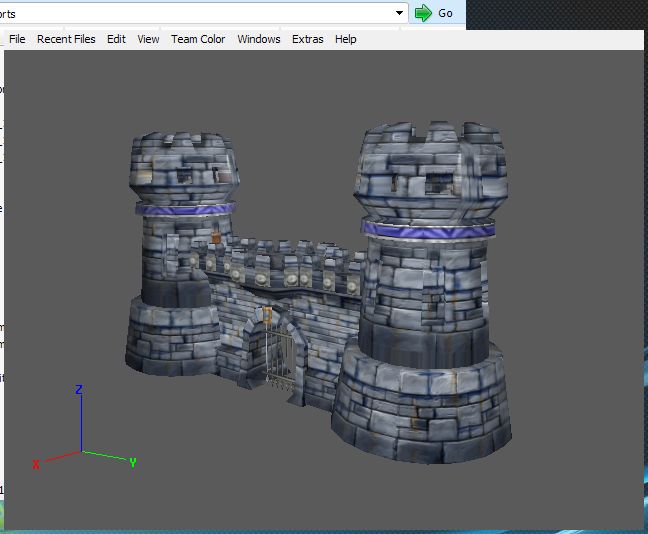Open the Help menu

pyautogui.click(x=345, y=39)
